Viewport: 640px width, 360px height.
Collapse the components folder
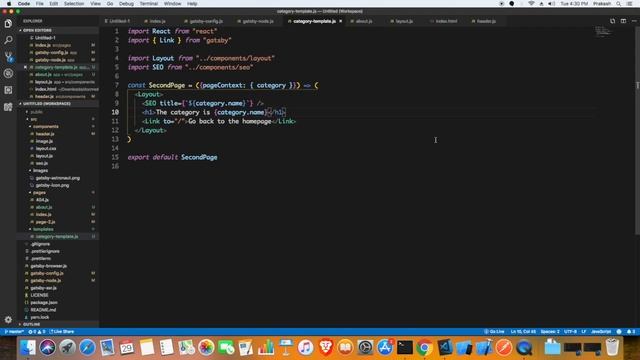[46, 127]
